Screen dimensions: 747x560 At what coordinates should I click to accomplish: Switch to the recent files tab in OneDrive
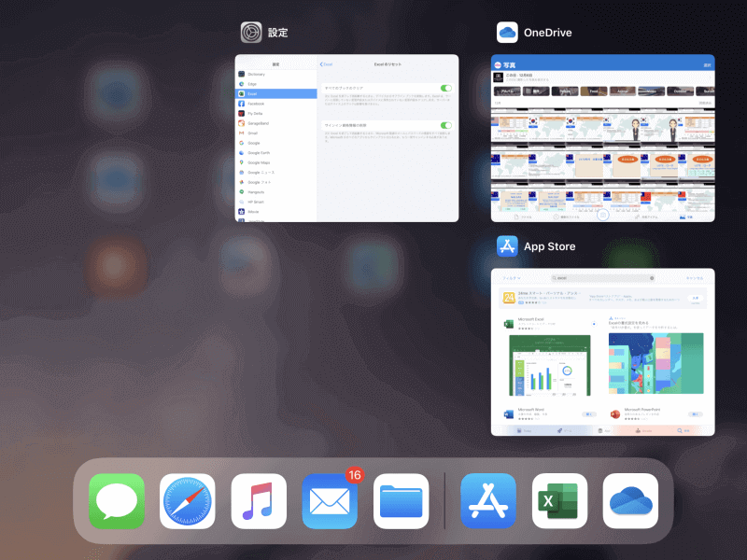click(x=567, y=217)
